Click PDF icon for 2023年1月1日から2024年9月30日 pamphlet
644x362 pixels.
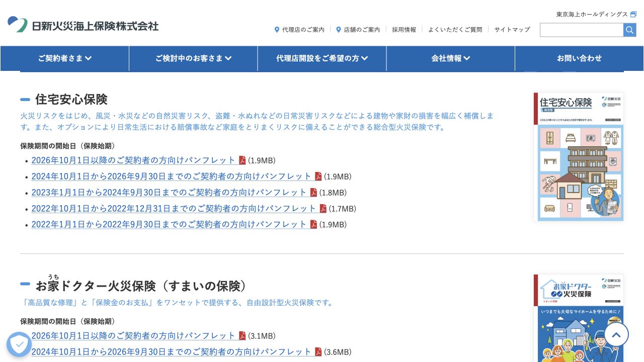click(313, 193)
